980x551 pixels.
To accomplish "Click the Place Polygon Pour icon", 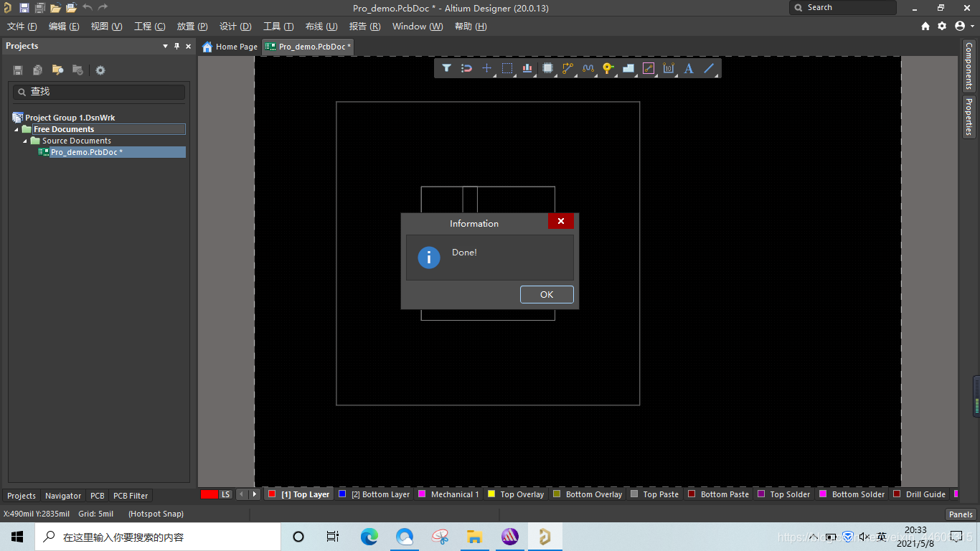I will (628, 68).
